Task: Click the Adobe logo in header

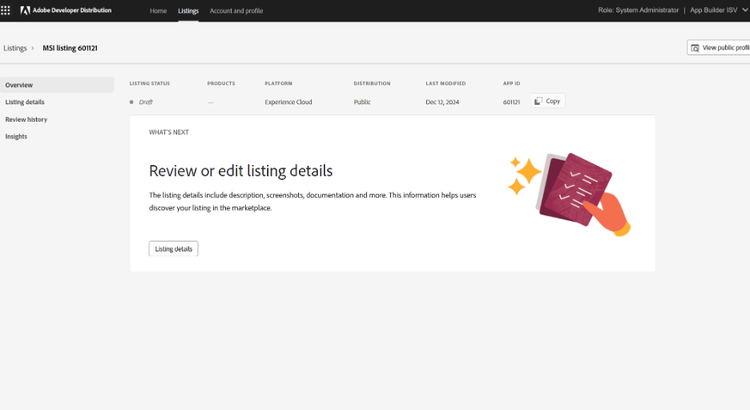Action: (25, 10)
